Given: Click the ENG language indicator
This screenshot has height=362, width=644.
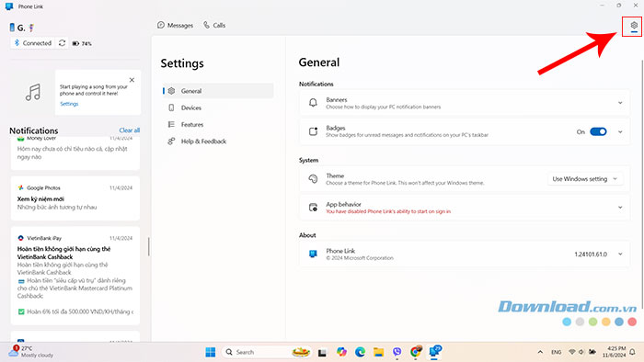Looking at the screenshot, I should [556, 352].
